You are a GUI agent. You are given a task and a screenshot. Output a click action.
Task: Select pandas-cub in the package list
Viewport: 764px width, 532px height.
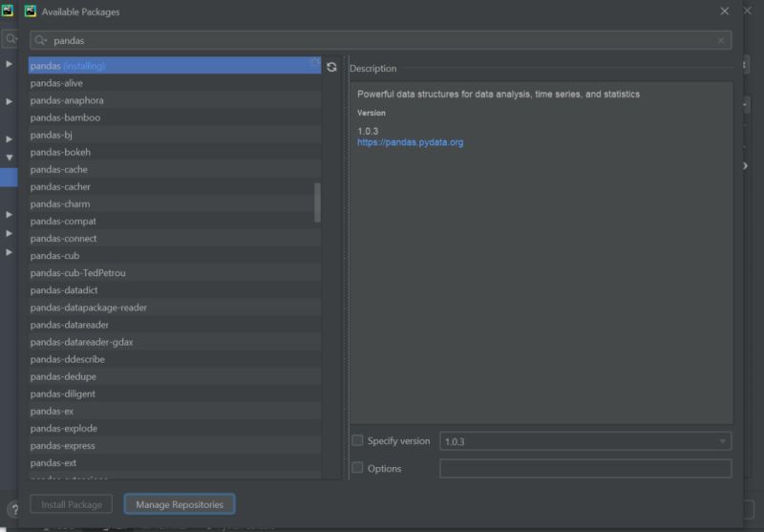tap(175, 256)
